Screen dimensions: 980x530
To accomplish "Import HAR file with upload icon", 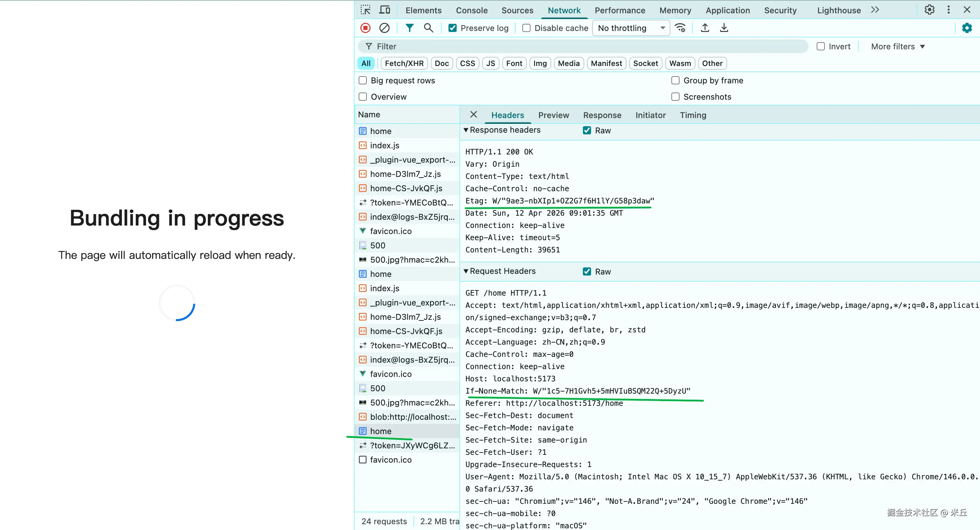I will 705,28.
